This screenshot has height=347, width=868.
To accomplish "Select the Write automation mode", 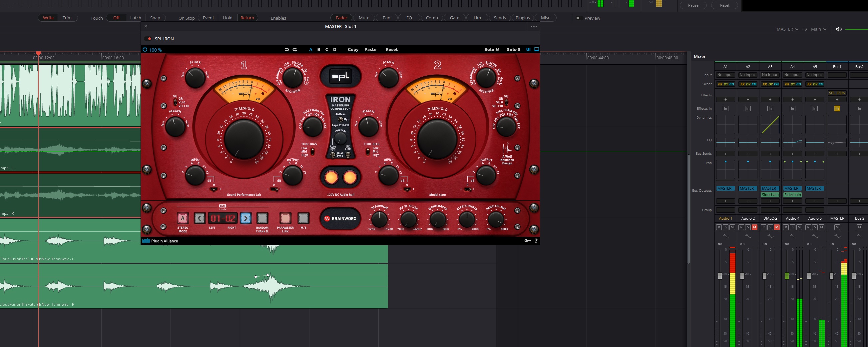I will tap(48, 18).
